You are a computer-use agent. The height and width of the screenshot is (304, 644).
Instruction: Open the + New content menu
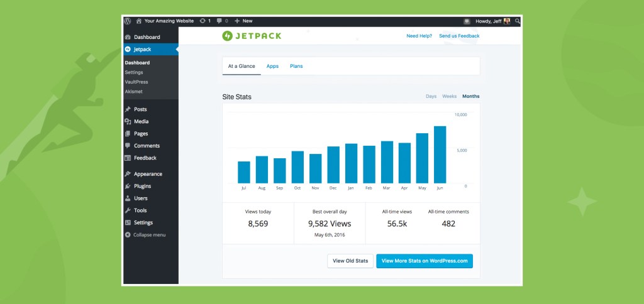[243, 21]
